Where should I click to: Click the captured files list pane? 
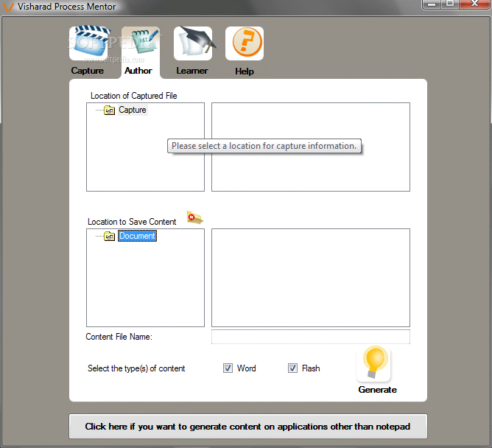[311, 147]
